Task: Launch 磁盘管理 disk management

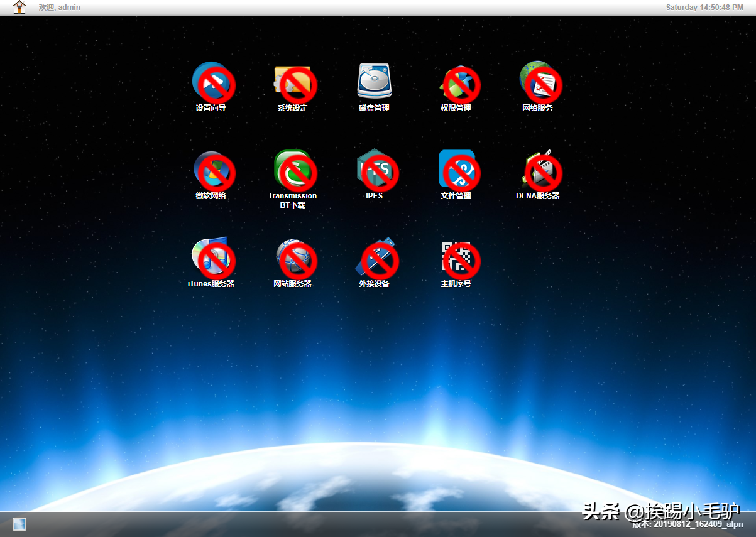Action: (x=374, y=82)
